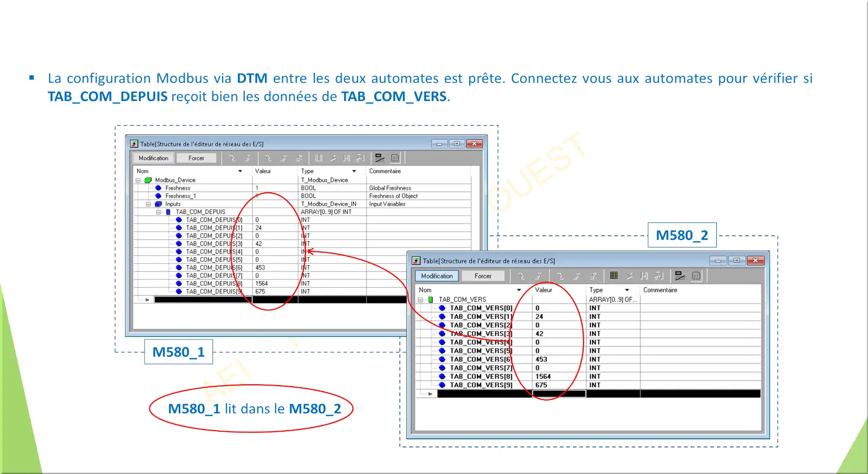Select the TAB_COM_VERS[5] row
The height and width of the screenshot is (474, 868).
click(588, 351)
